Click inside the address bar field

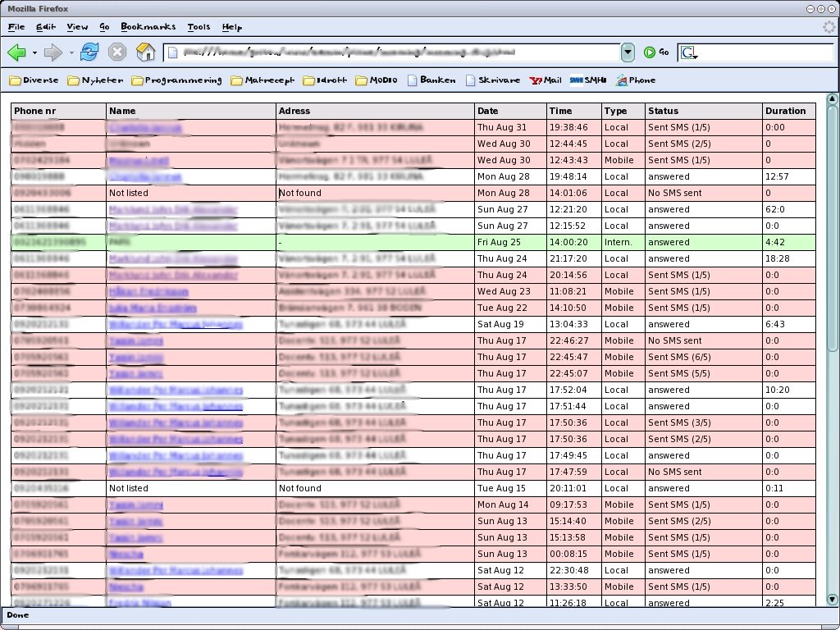[394, 52]
